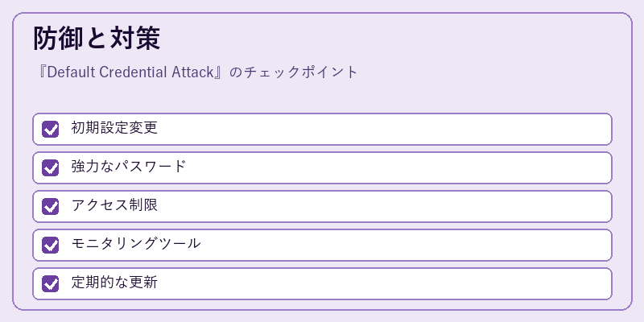The image size is (644, 322).
Task: Select the 強力なパスワード label text
Action: 129,167
